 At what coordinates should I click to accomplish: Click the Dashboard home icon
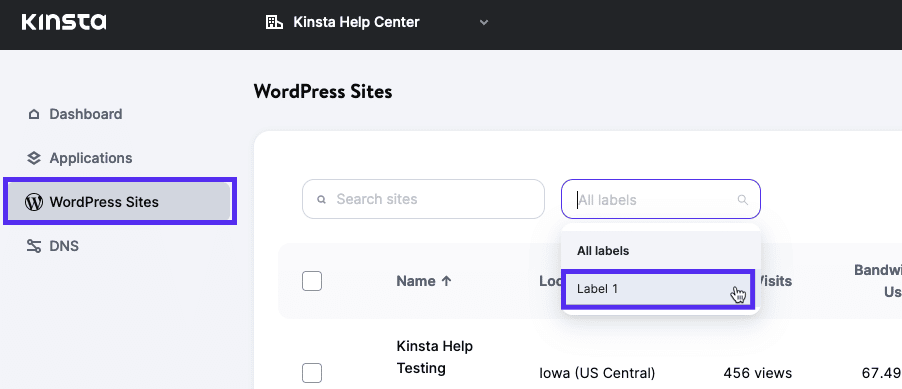34,115
